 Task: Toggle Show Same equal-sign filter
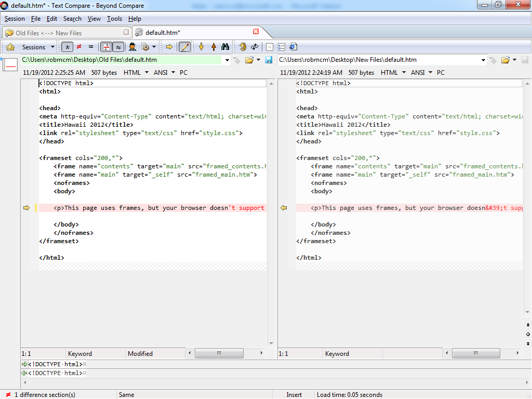pos(91,47)
